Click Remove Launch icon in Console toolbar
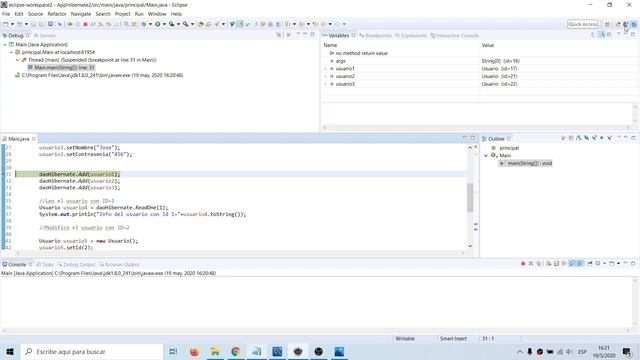 (x=531, y=264)
